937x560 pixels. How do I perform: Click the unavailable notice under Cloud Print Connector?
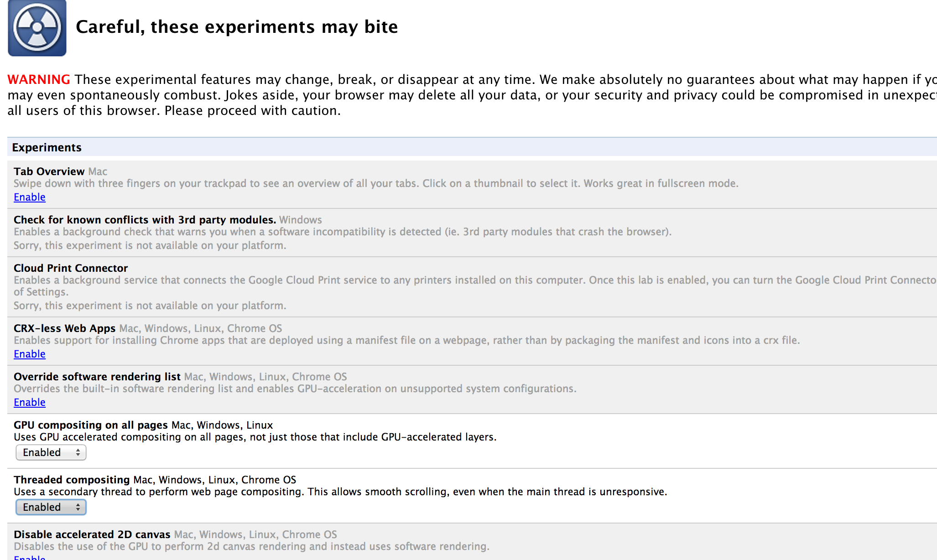tap(150, 306)
